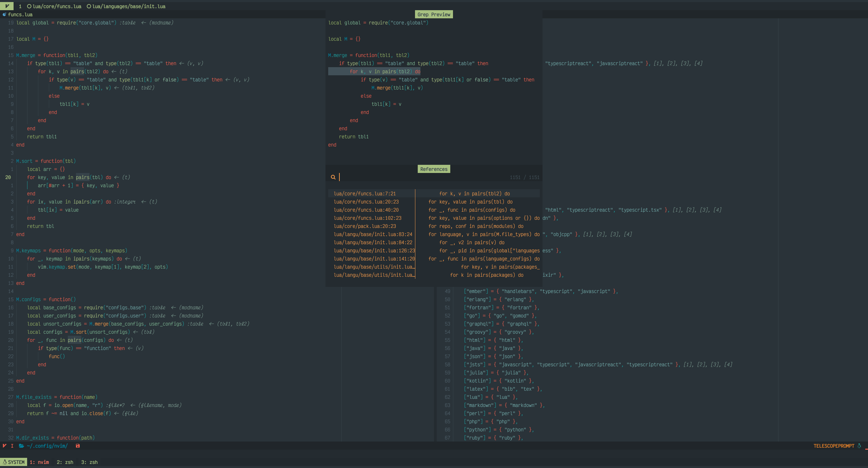Screen dimensions: 868x468
Task: Select result lua/langu/base/init.lua:126:23
Action: tap(374, 251)
